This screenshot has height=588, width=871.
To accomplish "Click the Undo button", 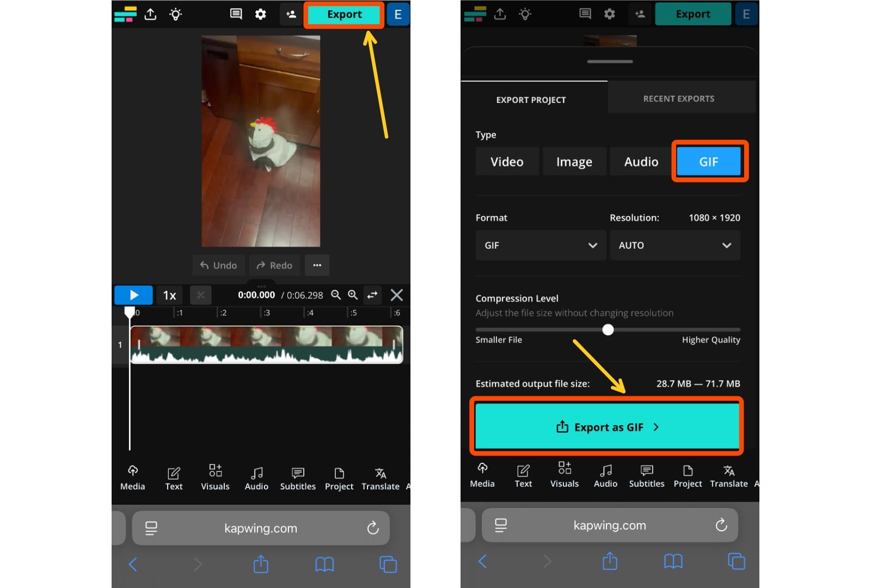I will pos(218,265).
